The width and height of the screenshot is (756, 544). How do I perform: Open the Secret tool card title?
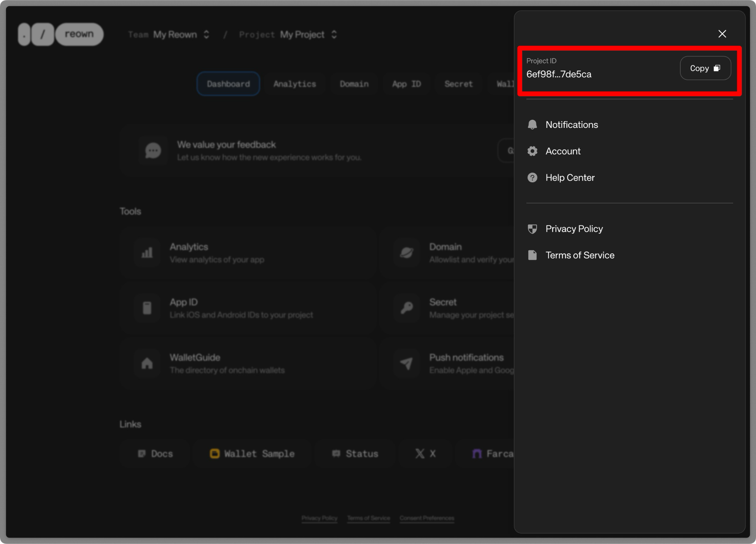point(443,302)
